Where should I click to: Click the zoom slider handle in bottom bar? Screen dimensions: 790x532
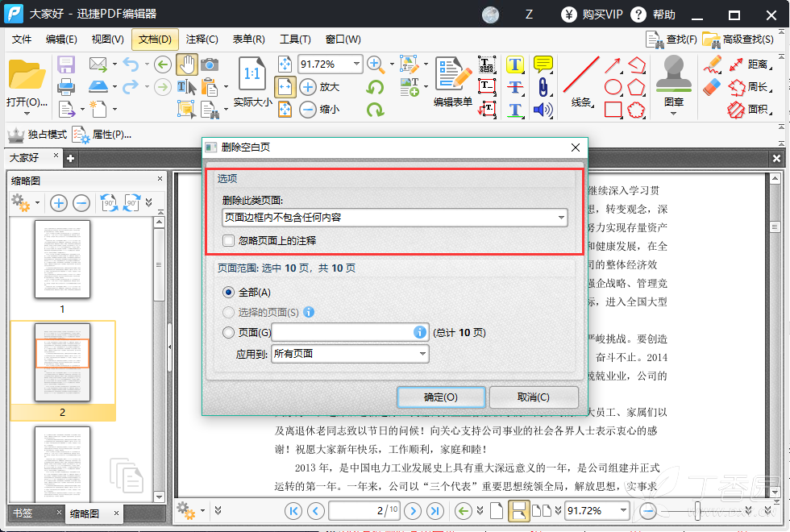698,511
